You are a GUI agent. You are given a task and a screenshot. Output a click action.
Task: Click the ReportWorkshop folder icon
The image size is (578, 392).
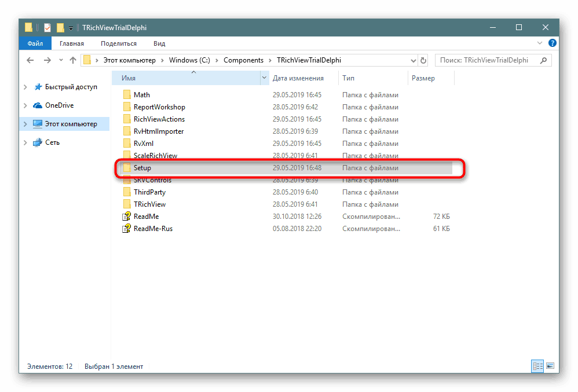[127, 107]
